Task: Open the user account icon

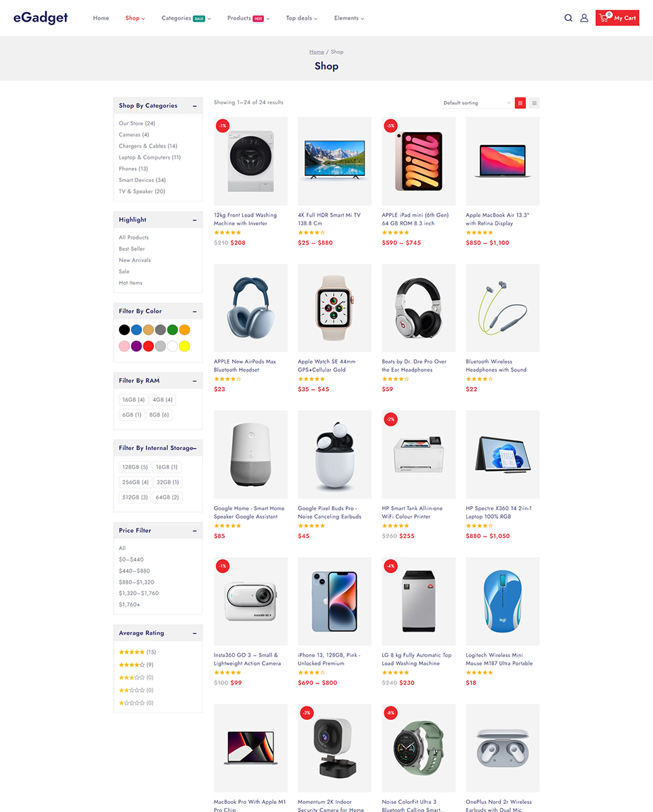Action: (584, 18)
